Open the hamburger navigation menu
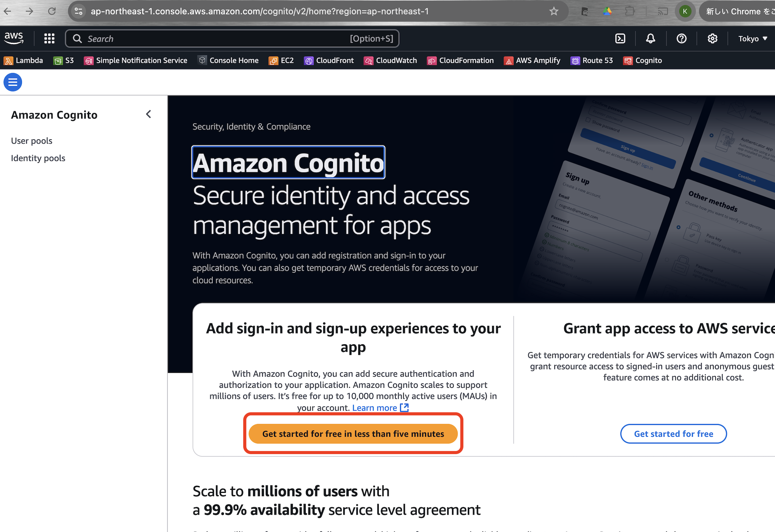 tap(12, 82)
